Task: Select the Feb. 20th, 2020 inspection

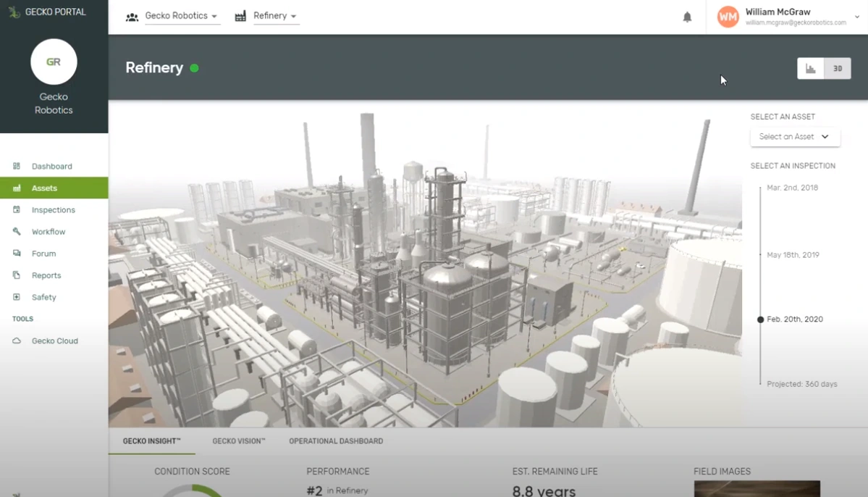Action: pos(794,319)
